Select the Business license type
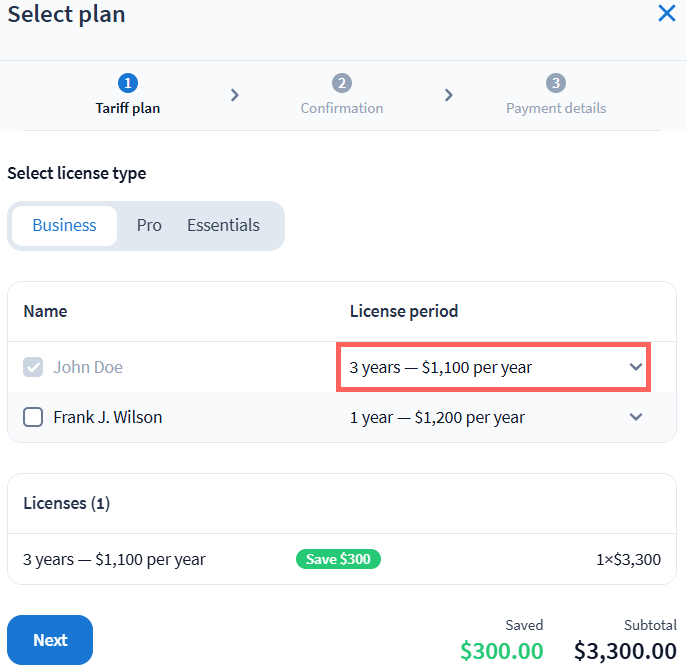The height and width of the screenshot is (666, 687). tap(64, 225)
